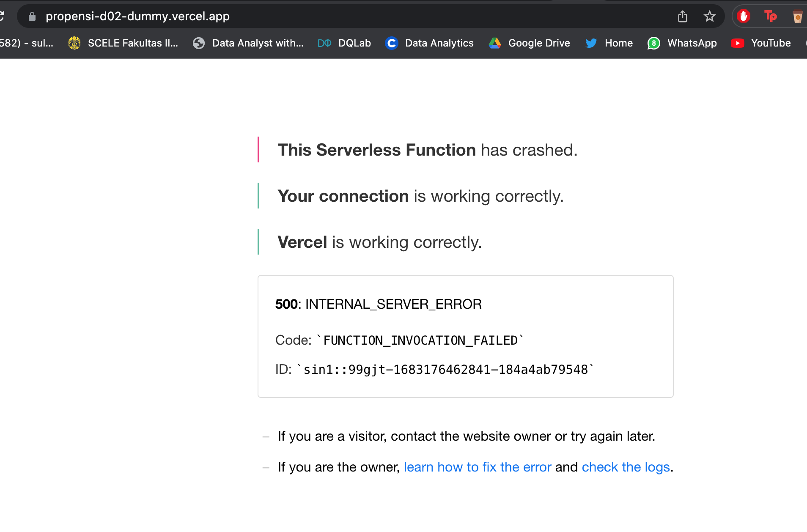
Task: Click the AdBlock extension icon
Action: click(x=744, y=16)
